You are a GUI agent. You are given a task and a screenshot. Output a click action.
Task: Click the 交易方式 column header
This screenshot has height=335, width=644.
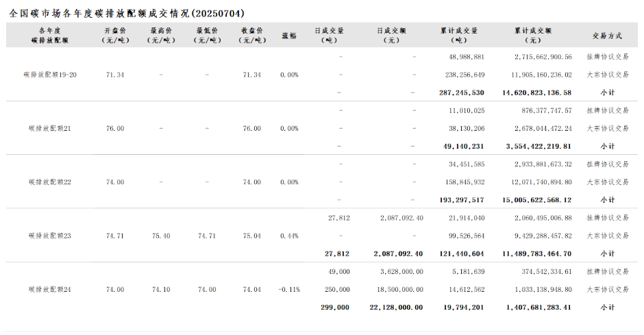coord(607,36)
